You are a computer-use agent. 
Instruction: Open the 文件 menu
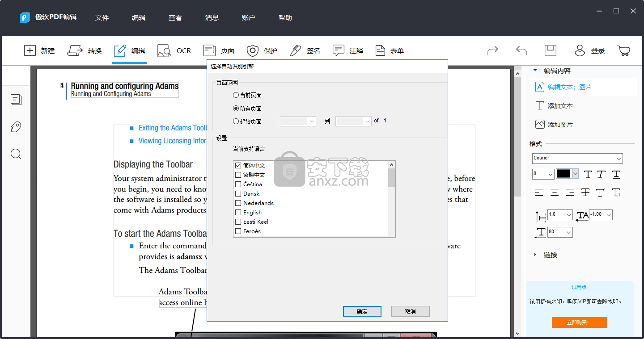102,17
